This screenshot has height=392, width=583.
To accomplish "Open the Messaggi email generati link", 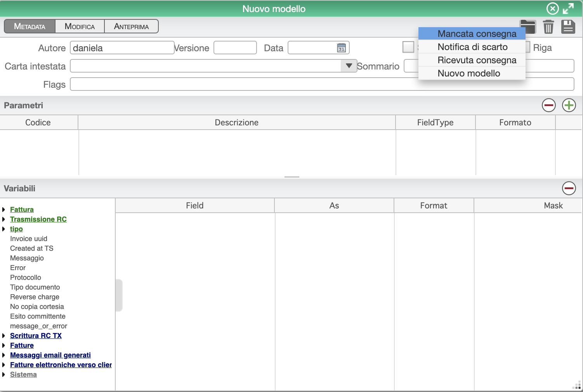I will (x=50, y=355).
